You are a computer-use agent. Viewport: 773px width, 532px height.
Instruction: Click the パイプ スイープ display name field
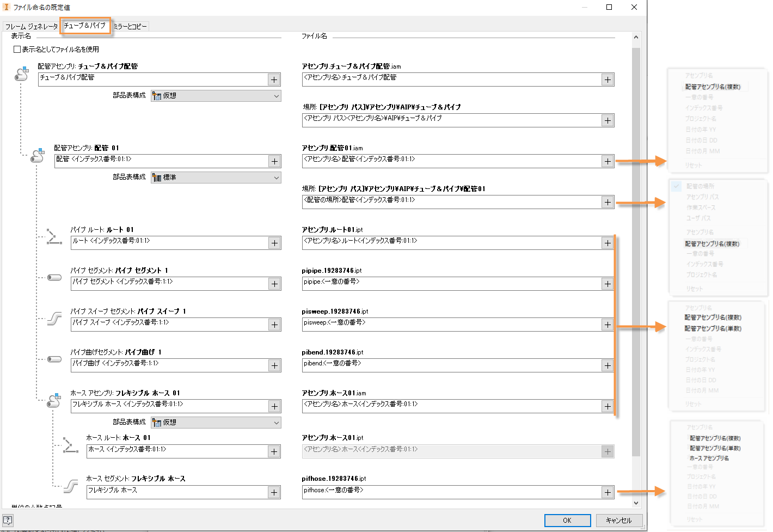170,325
